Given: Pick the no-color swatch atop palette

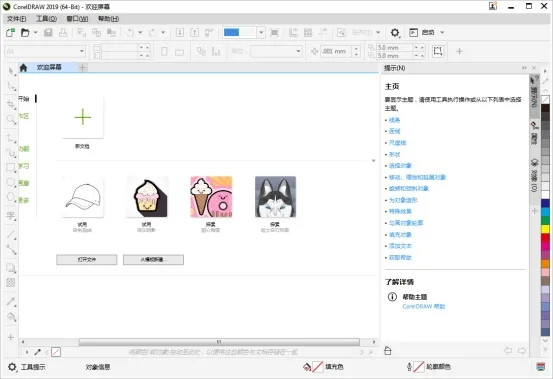Looking at the screenshot, I should pyautogui.click(x=545, y=99).
